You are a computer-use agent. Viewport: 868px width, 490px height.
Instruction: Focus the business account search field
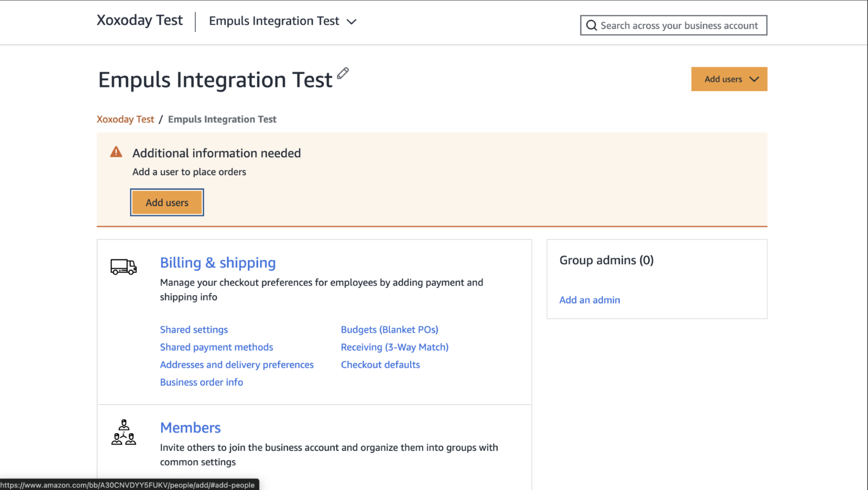pyautogui.click(x=673, y=26)
